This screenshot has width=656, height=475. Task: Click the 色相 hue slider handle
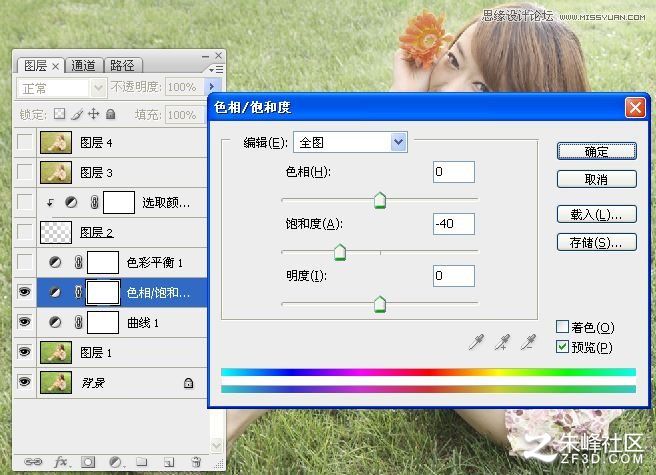(x=380, y=200)
